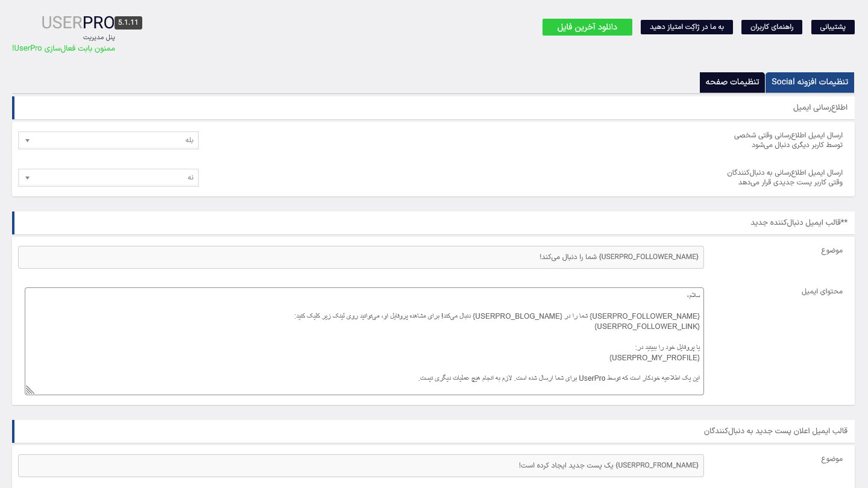Click the USERPRO logo
Viewport: 868px width, 488px height.
click(x=77, y=23)
